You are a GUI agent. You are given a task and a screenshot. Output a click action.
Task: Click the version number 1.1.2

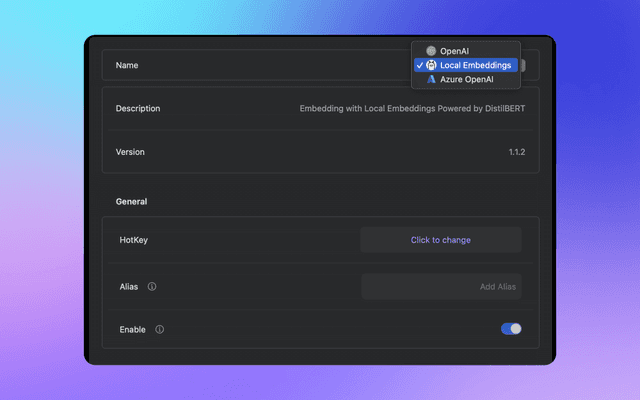click(x=517, y=152)
